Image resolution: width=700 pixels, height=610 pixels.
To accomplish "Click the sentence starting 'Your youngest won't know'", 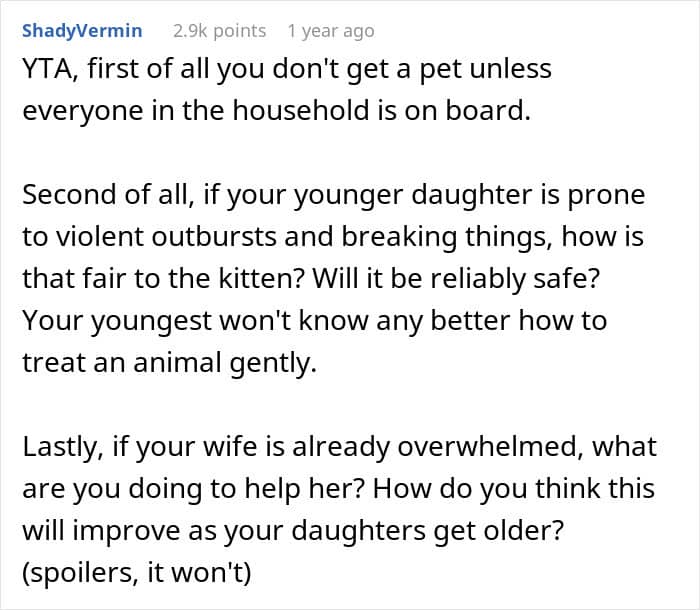I will [315, 321].
